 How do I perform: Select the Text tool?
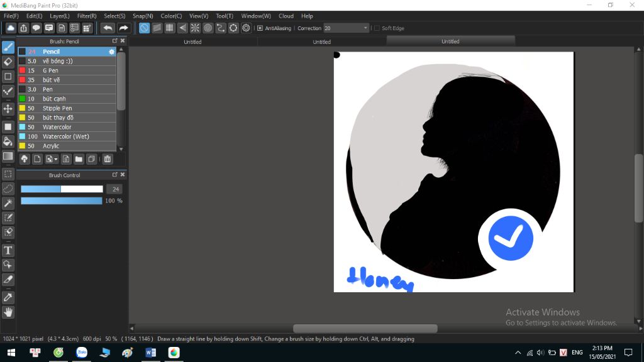[8, 250]
